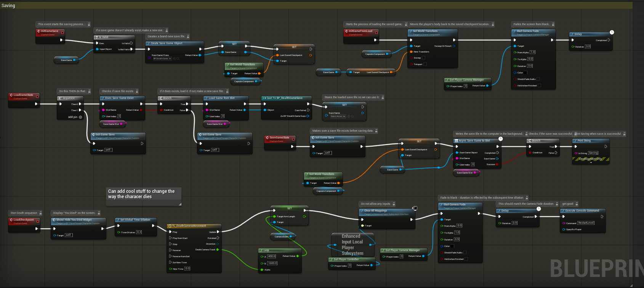Click New Time field on TL_DeathCameraMovement

(187, 269)
